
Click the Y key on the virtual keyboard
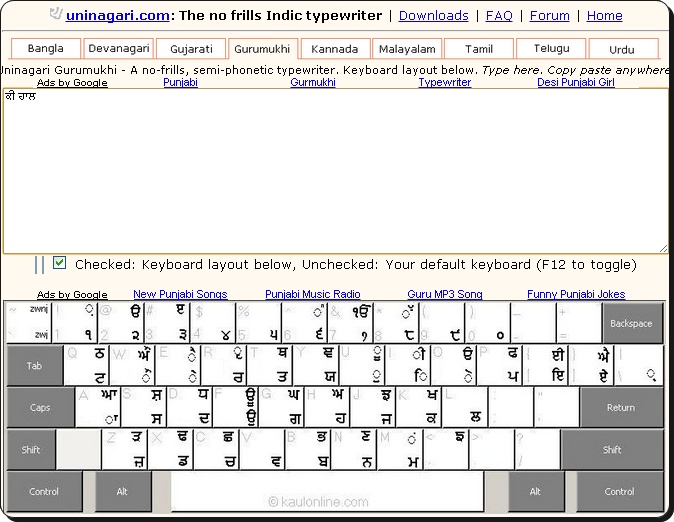click(316, 365)
